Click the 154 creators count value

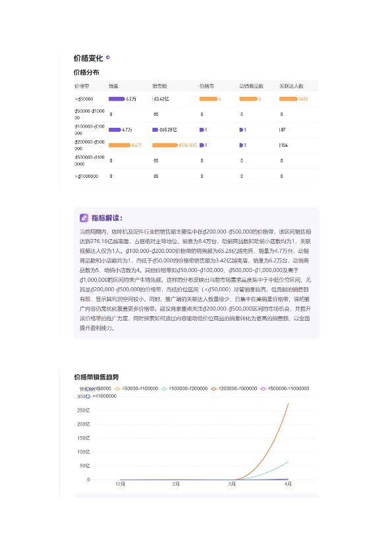pyautogui.click(x=284, y=145)
